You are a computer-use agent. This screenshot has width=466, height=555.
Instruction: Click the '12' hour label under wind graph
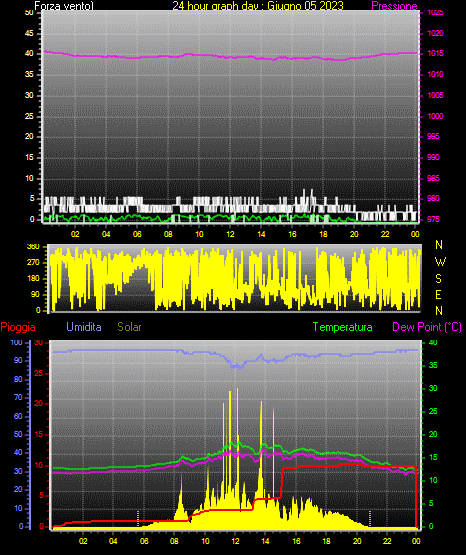point(230,234)
